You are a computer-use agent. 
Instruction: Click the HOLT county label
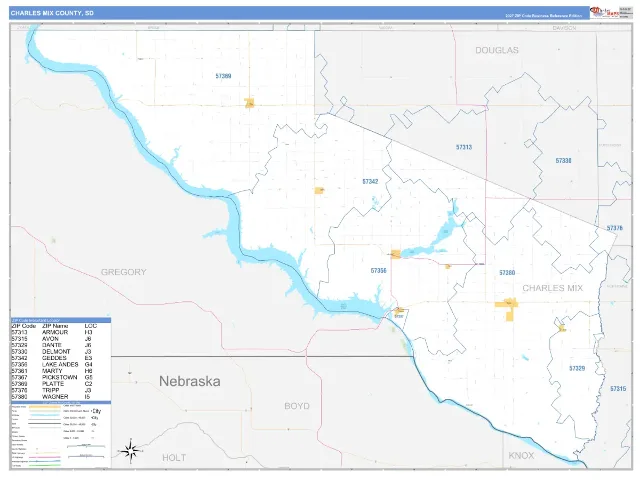174,458
